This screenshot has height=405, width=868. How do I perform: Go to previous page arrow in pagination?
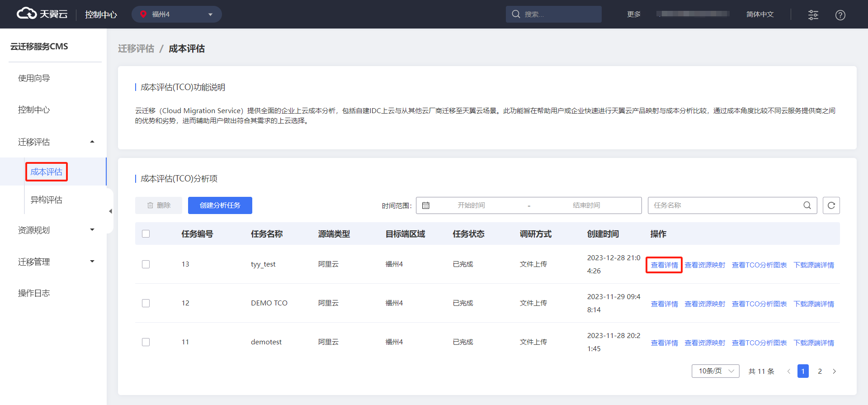788,371
